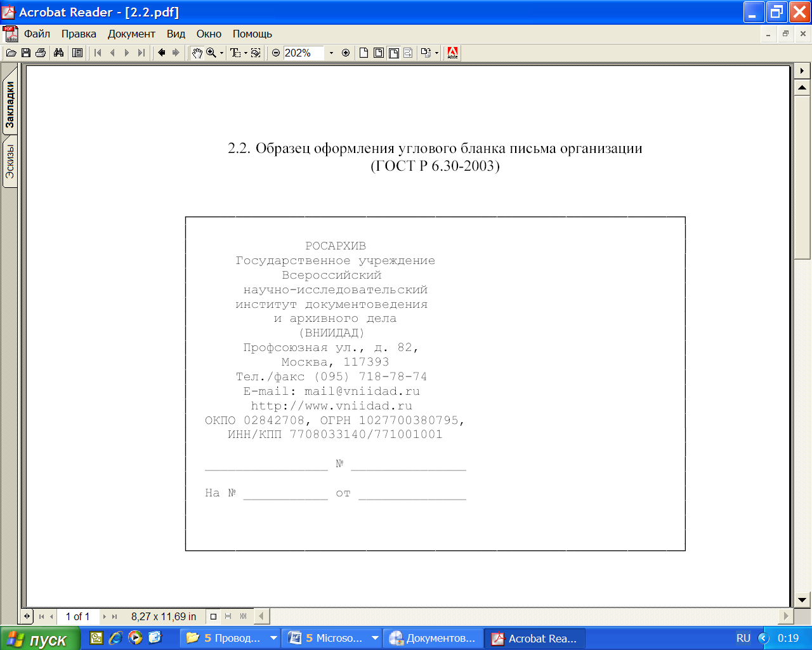
Task: Open the Документ menu
Action: [131, 34]
